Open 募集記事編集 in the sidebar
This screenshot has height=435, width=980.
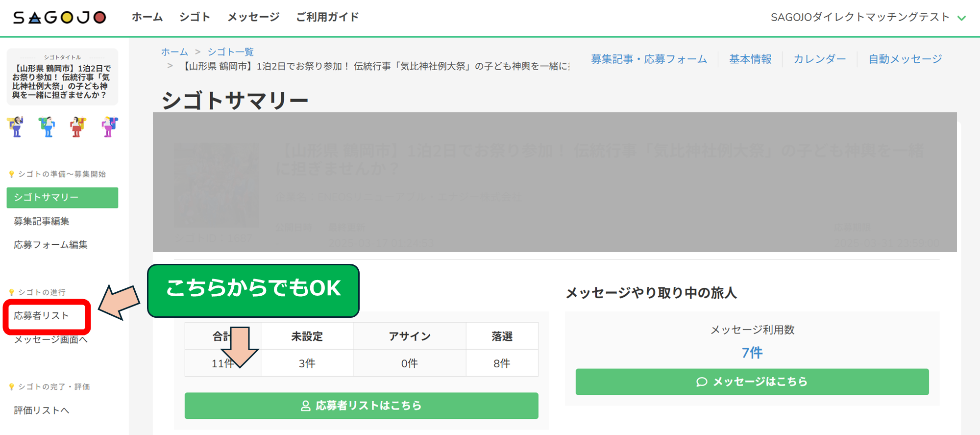click(x=42, y=221)
